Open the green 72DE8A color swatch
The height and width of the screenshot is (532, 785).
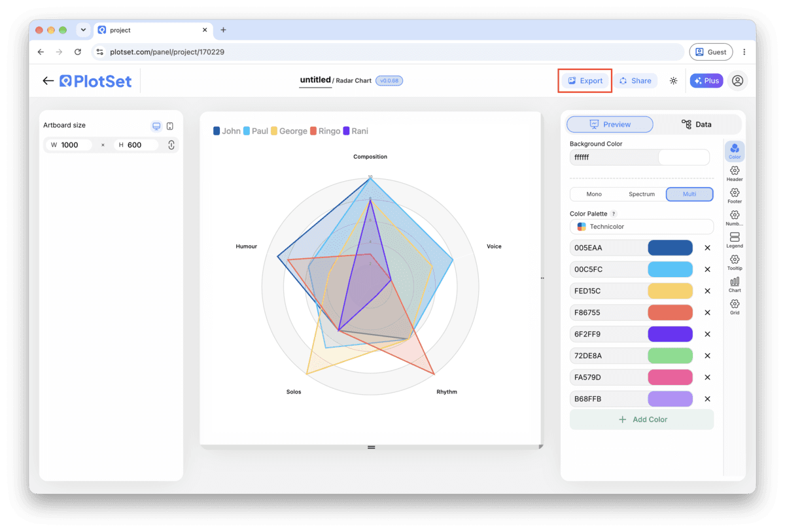[670, 356]
